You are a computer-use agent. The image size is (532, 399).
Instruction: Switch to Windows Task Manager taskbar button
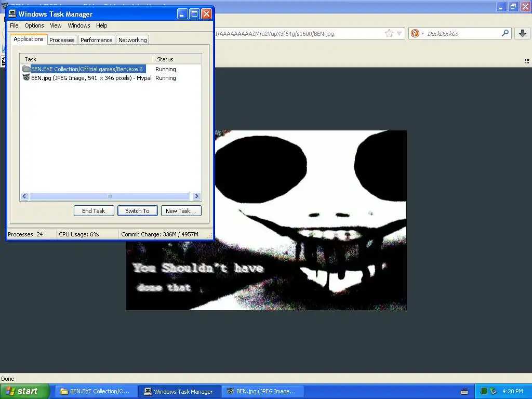(180, 391)
